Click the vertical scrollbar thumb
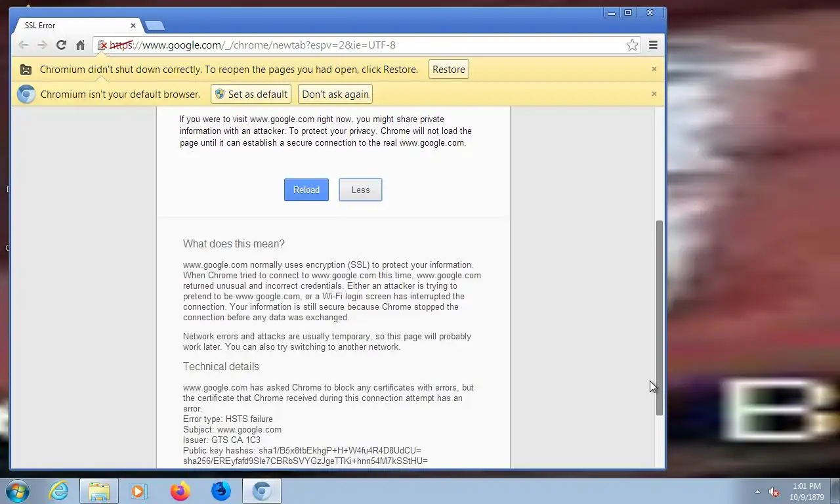 tap(660, 318)
